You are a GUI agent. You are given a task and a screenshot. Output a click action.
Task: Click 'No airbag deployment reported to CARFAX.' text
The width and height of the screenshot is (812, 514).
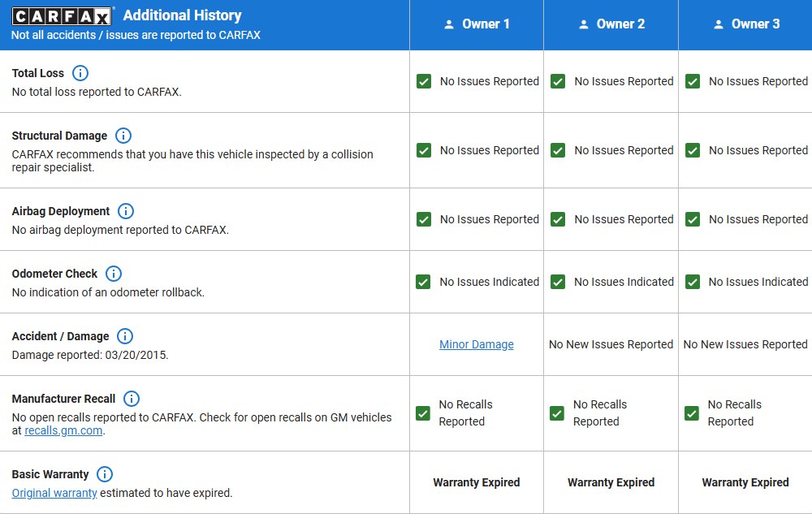click(x=120, y=230)
